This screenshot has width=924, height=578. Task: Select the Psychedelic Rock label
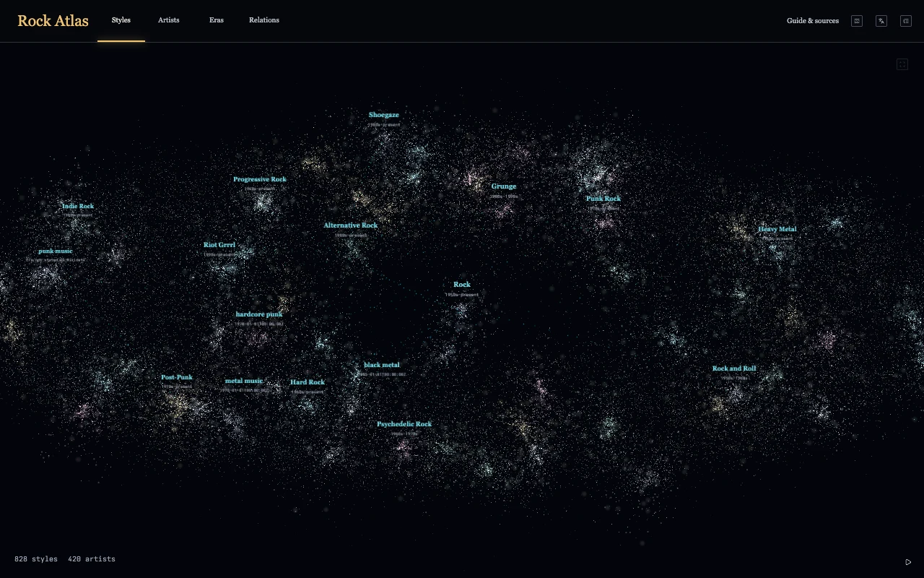click(x=404, y=424)
